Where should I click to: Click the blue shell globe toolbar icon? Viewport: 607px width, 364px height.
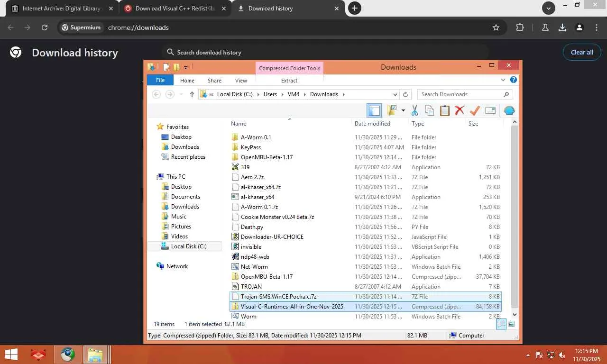point(509,110)
